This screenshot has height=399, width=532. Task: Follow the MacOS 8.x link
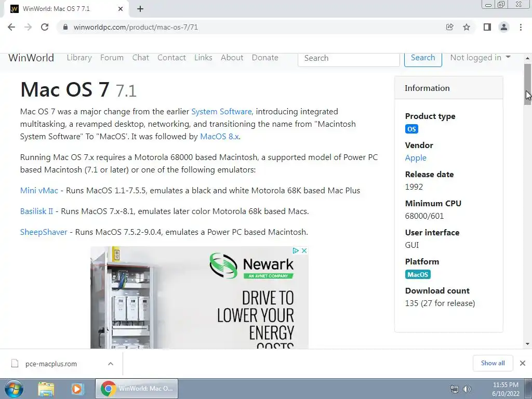tap(220, 137)
